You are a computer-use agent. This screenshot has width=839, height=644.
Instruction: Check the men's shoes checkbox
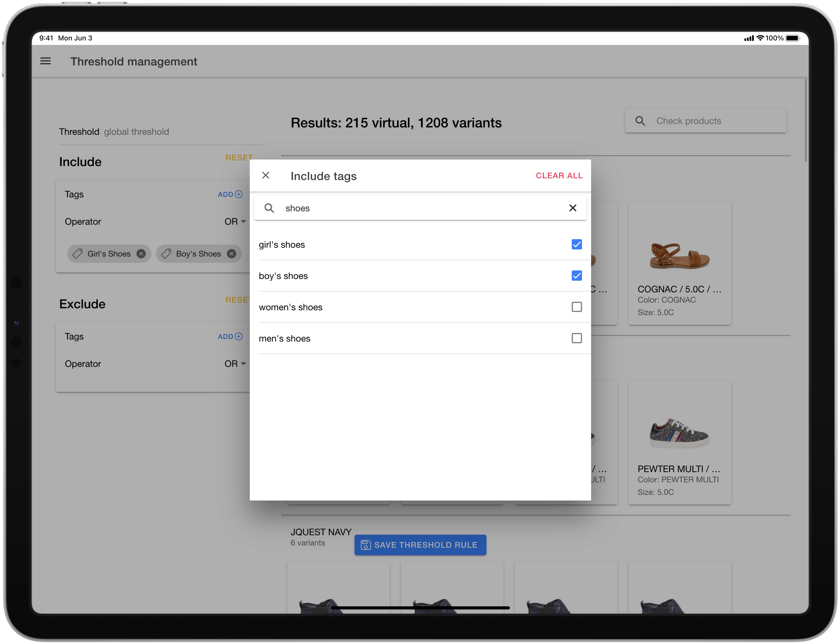577,338
